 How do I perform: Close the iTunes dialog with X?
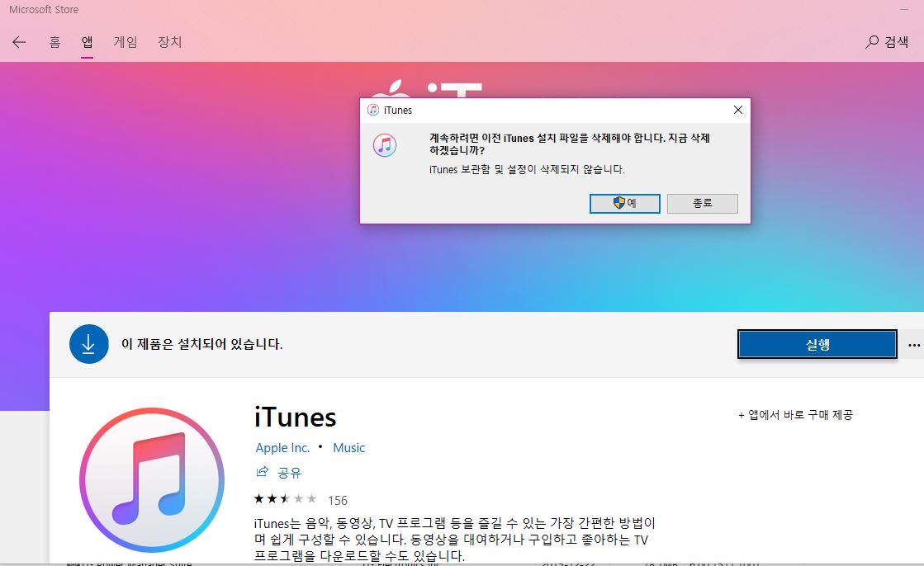738,110
